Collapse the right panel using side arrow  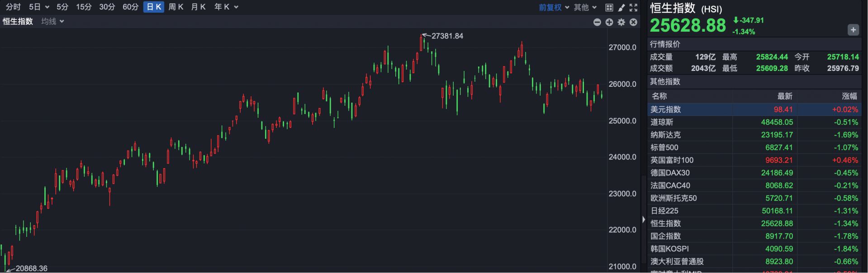pyautogui.click(x=644, y=219)
